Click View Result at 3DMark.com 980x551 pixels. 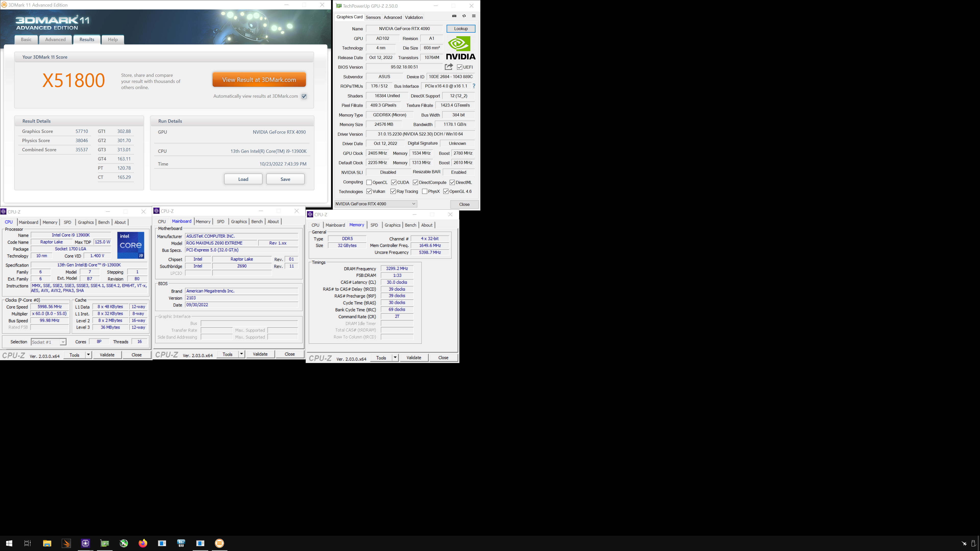tap(259, 80)
